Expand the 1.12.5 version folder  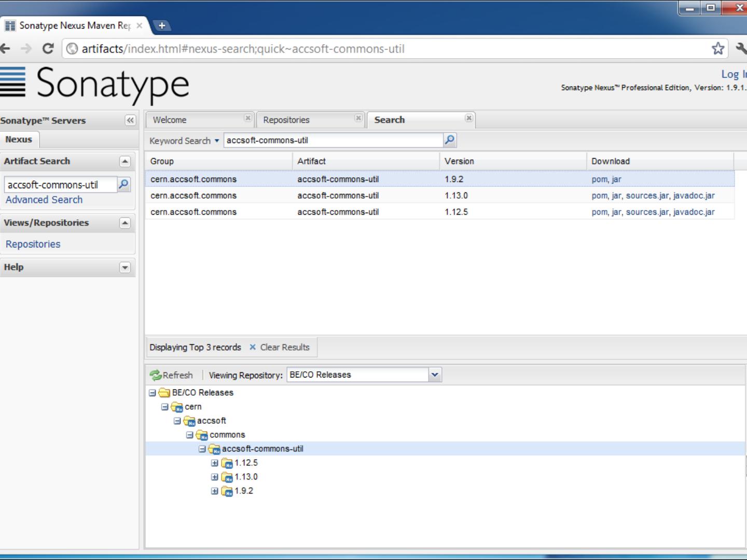tap(214, 463)
